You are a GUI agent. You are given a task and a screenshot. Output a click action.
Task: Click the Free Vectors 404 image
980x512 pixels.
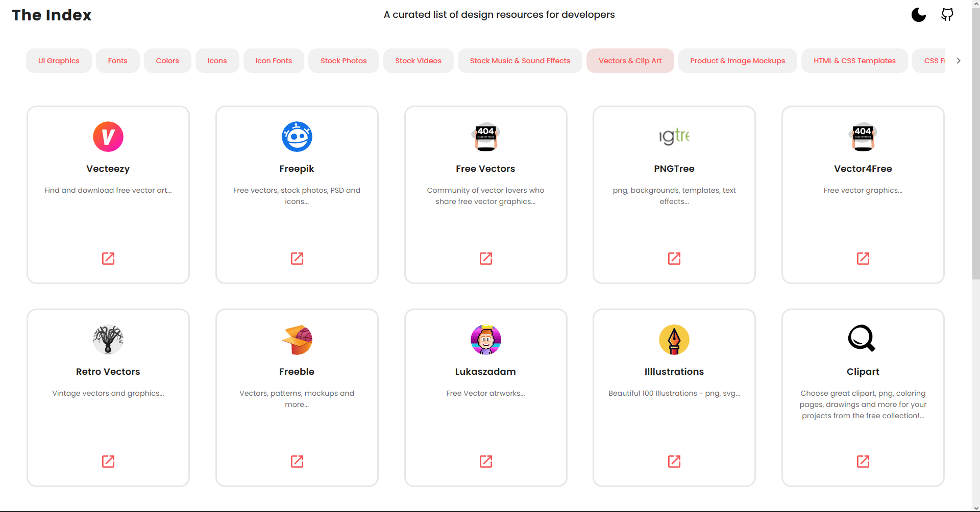pos(486,137)
